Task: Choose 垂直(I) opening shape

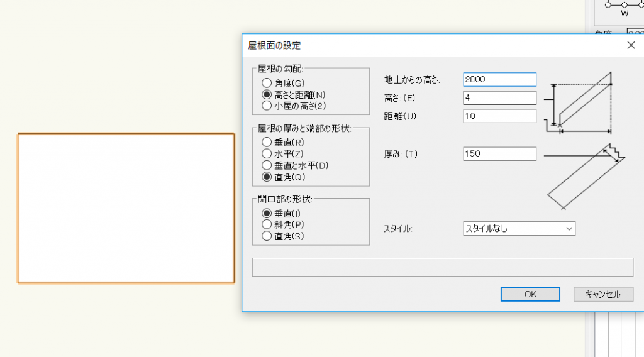Action: [x=267, y=213]
